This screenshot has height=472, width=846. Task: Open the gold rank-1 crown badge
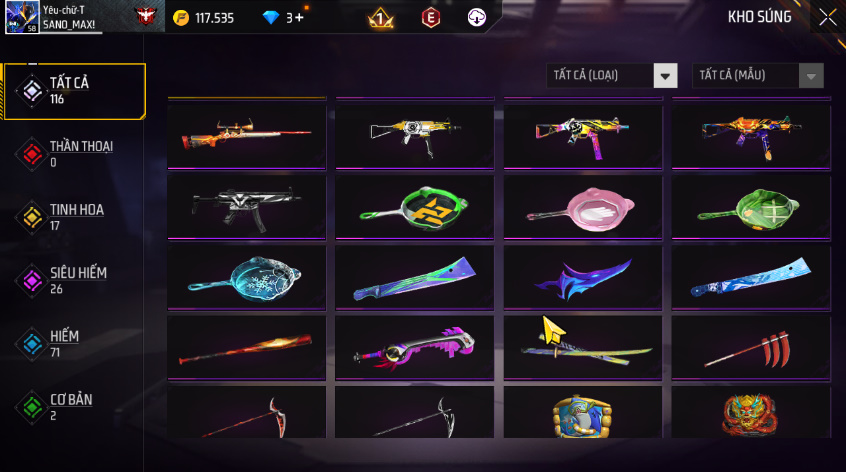coord(381,18)
